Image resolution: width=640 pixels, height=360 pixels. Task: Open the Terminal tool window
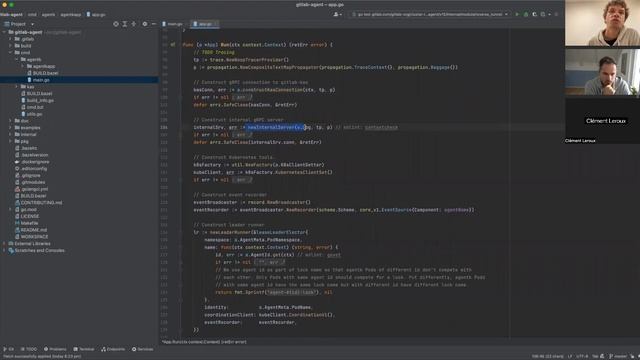point(84,349)
